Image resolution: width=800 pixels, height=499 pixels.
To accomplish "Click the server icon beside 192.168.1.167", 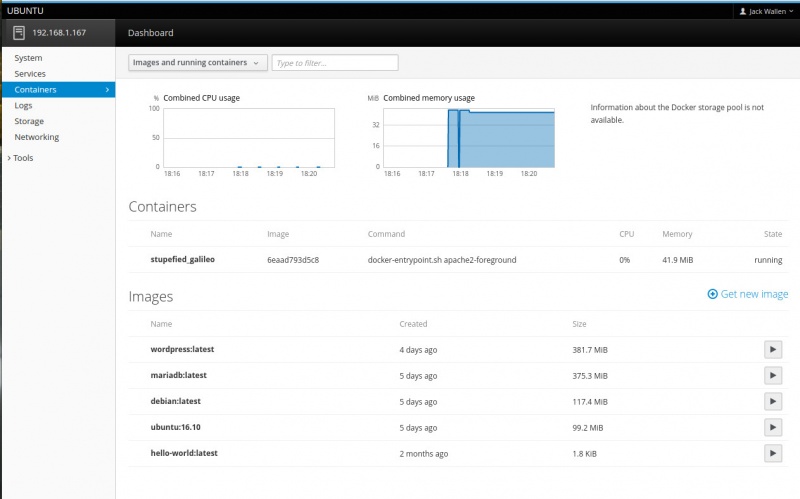I will pos(19,32).
